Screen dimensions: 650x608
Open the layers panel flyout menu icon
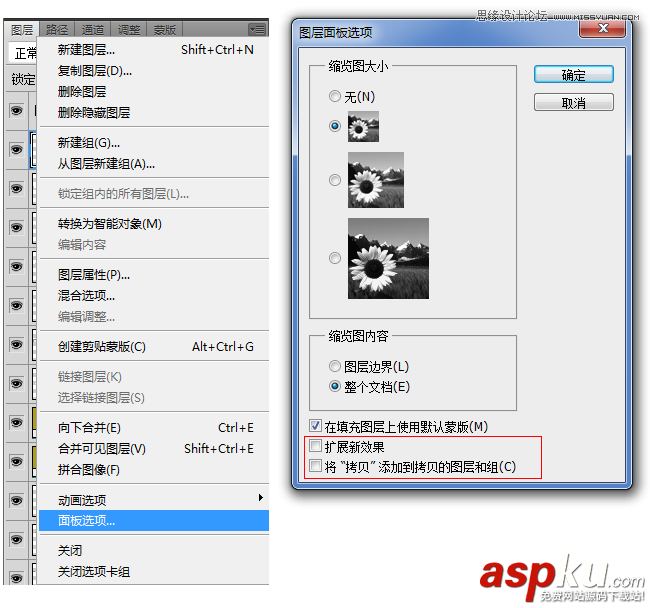(x=257, y=29)
